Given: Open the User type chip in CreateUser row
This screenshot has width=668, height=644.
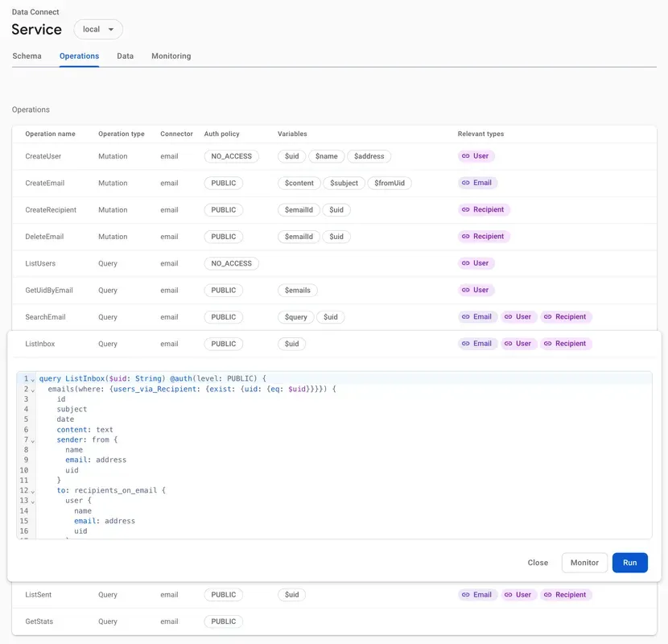Looking at the screenshot, I should pos(476,156).
